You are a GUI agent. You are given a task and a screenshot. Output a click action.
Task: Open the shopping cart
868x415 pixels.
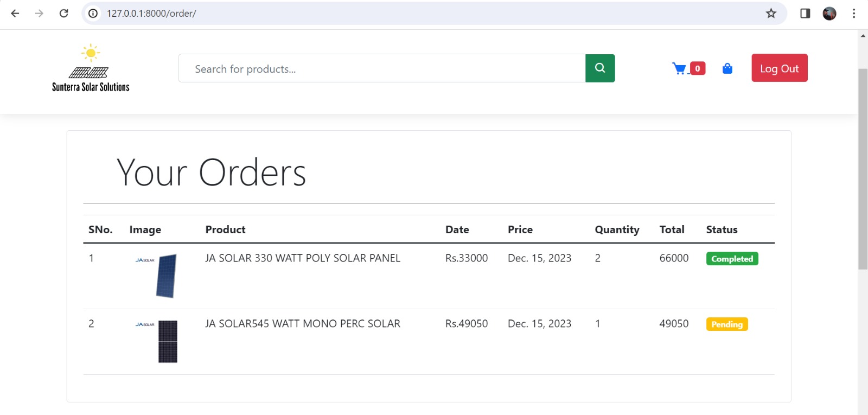tap(679, 68)
